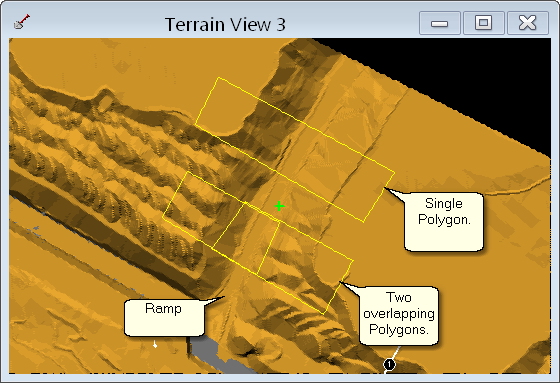560x383 pixels.
Task: Click the Terrain View 3 title text
Action: click(x=225, y=25)
